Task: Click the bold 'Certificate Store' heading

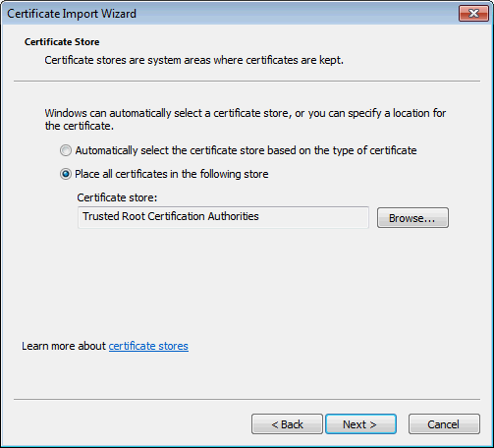Action: coord(62,42)
